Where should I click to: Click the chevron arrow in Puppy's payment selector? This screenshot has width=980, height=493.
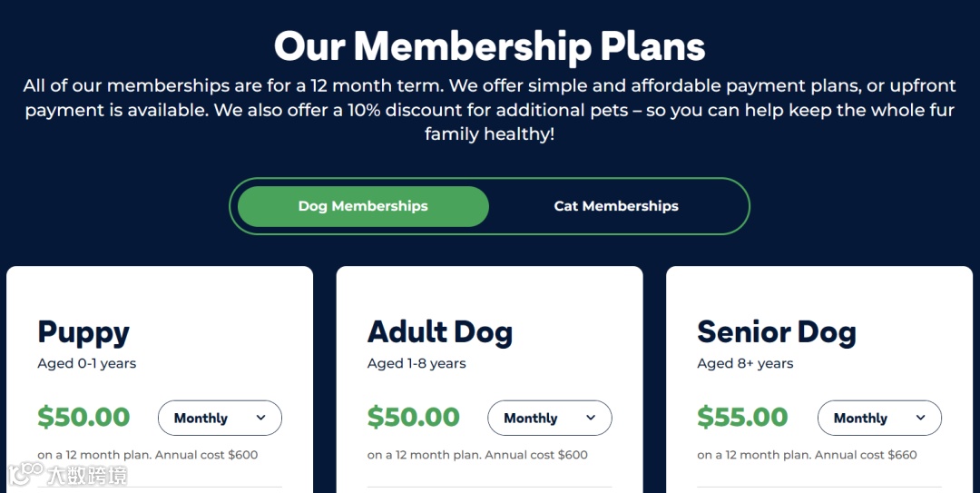(x=261, y=418)
